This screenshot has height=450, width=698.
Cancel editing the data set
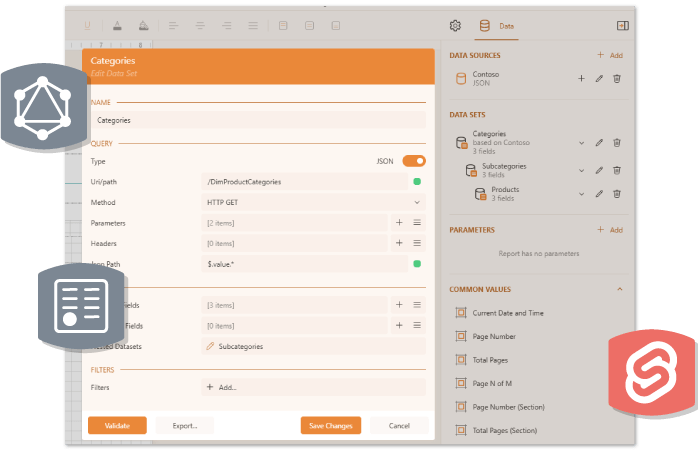[x=399, y=426]
